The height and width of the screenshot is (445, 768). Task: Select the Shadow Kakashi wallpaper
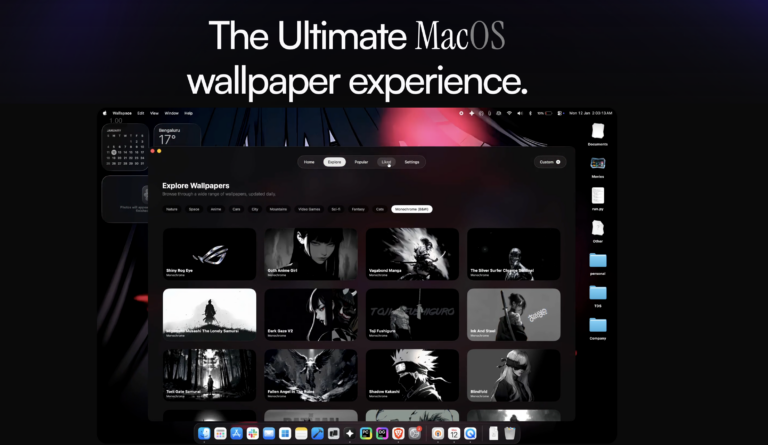pos(412,375)
